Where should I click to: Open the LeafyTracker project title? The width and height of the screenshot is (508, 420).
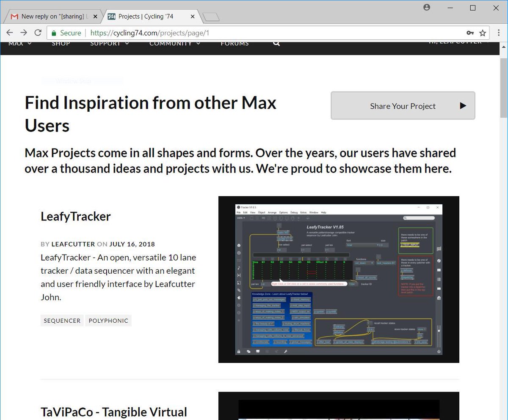76,216
